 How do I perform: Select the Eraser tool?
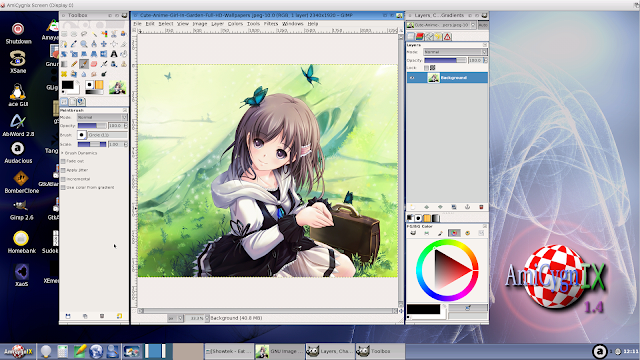[x=94, y=64]
